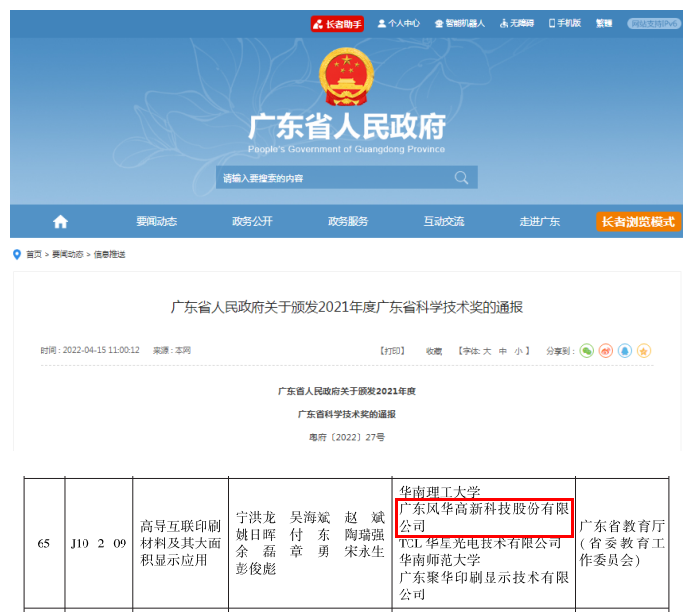This screenshot has width=693, height=612.
Task: Click table cell with number 65
Action: 44,544
